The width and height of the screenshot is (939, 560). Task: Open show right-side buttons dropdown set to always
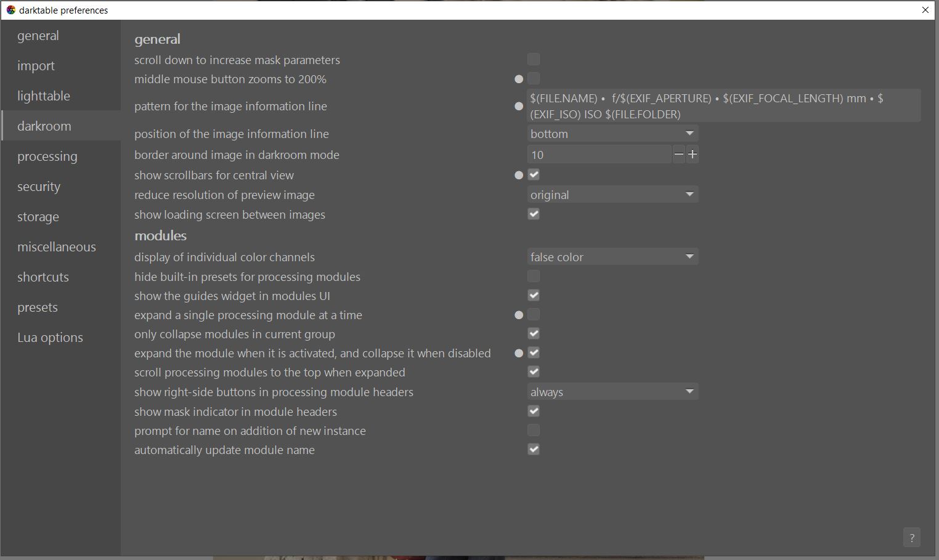coord(613,392)
